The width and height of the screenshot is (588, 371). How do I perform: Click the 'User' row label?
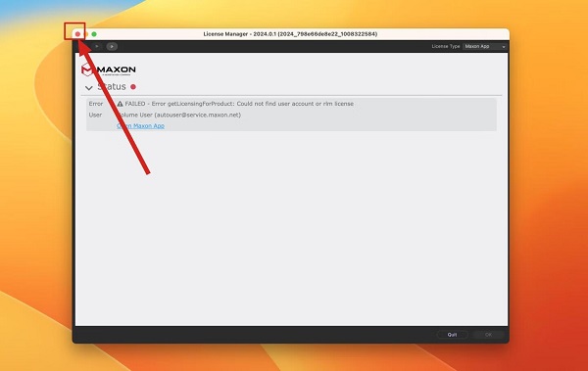[95, 116]
